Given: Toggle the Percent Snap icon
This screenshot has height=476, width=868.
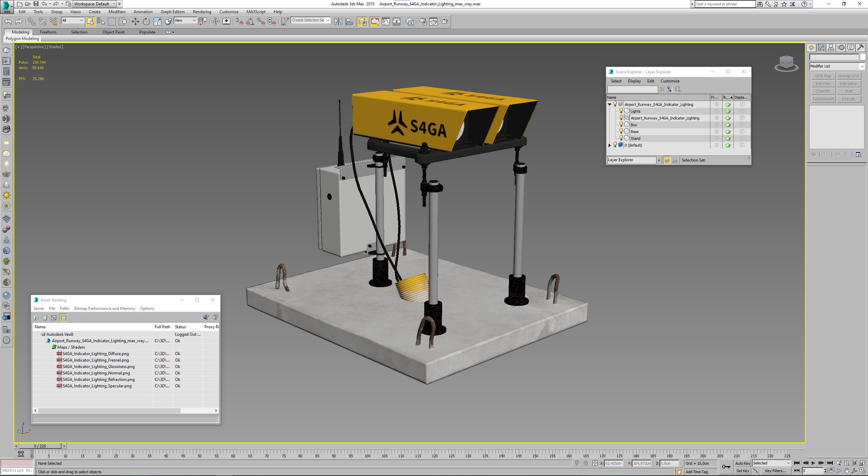Looking at the screenshot, I should click(x=261, y=22).
